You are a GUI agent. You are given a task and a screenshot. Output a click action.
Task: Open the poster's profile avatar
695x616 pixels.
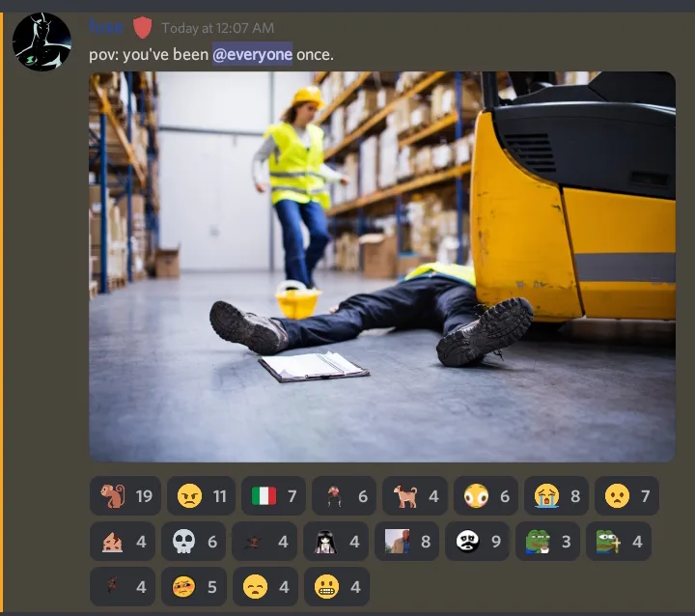(x=42, y=42)
